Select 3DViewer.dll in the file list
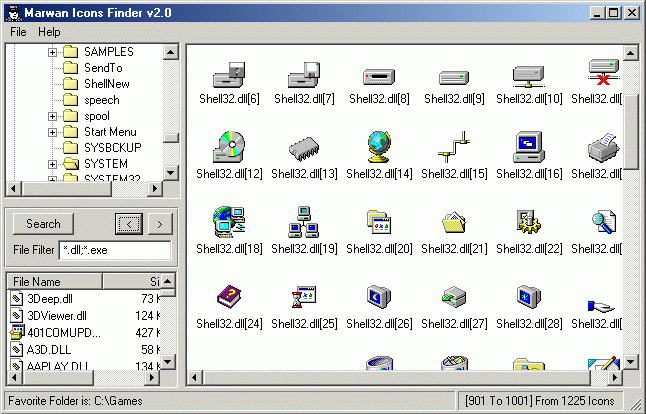The image size is (646, 414). coord(57,316)
